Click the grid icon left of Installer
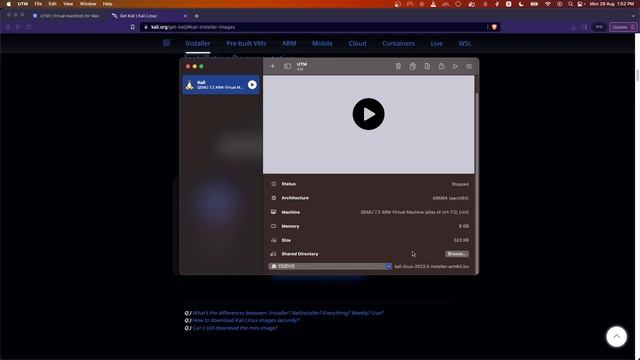Viewport: 640px width, 360px height. pyautogui.click(x=166, y=43)
